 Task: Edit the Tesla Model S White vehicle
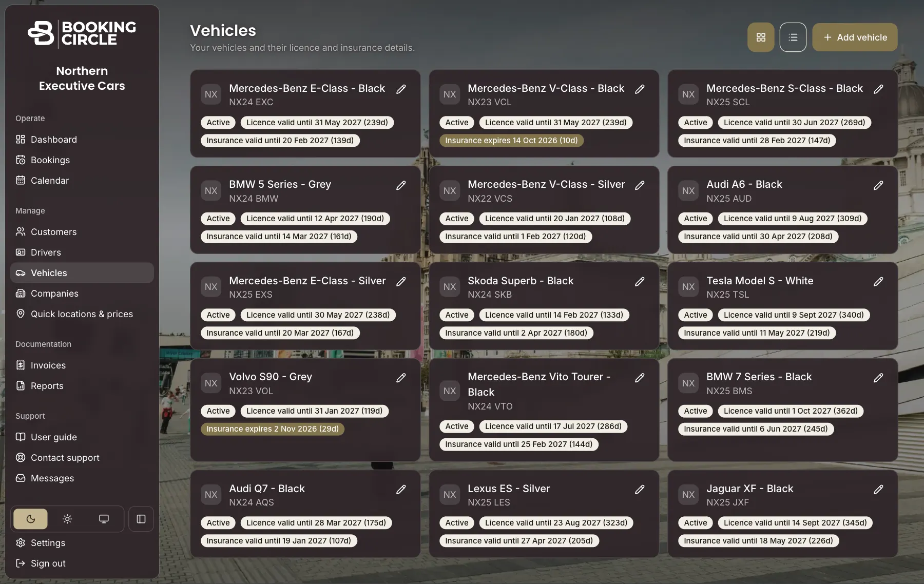pyautogui.click(x=878, y=281)
